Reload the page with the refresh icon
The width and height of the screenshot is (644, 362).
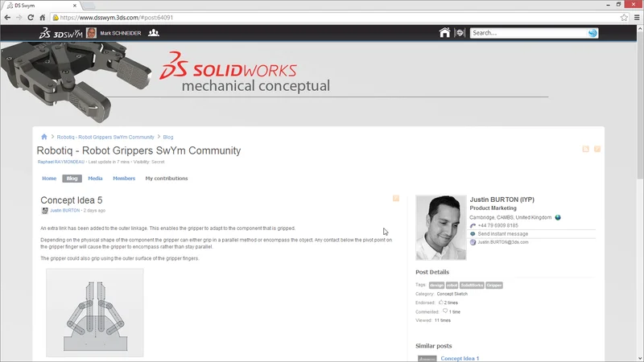click(31, 17)
